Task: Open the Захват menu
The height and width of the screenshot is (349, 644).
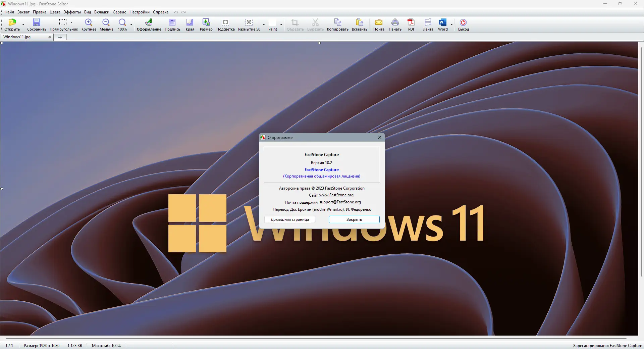Action: click(x=23, y=12)
